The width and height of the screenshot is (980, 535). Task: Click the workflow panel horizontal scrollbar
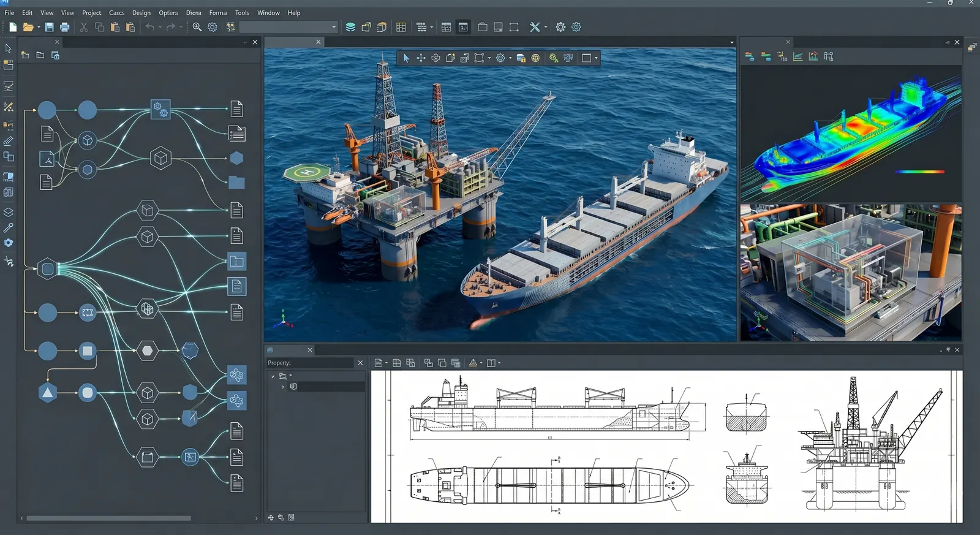point(108,518)
